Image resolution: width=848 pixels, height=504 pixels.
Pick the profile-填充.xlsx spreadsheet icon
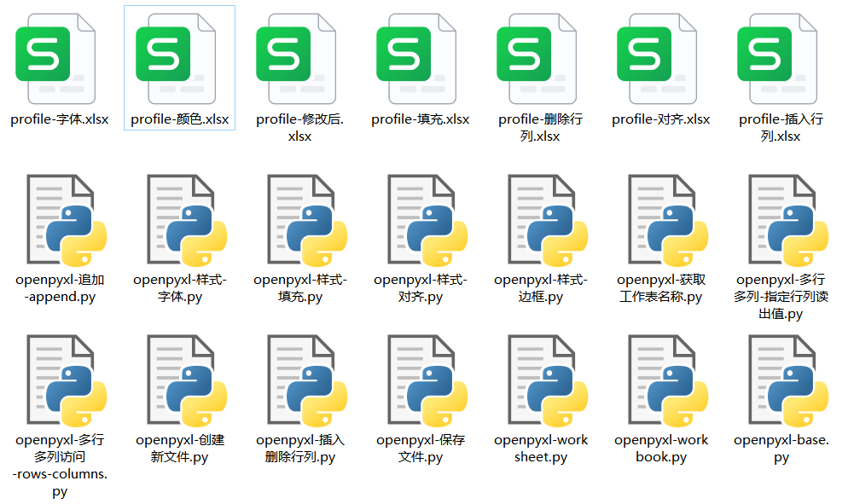[x=416, y=58]
